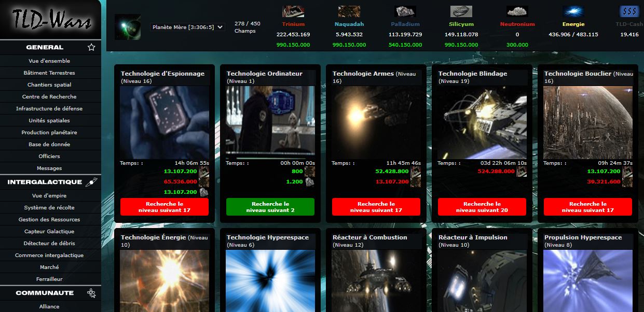The image size is (644, 312).
Task: Research Technologie Ordinateur next level 2
Action: 270,207
